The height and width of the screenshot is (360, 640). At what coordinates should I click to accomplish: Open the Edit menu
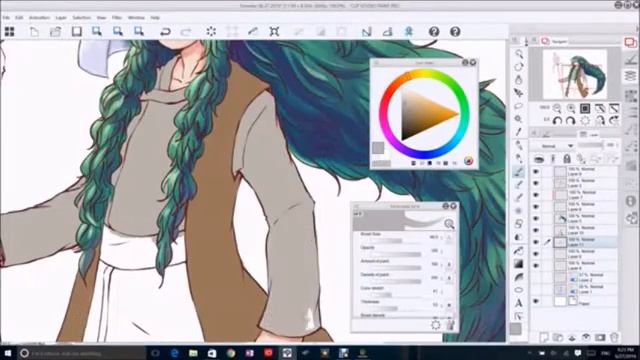19,18
